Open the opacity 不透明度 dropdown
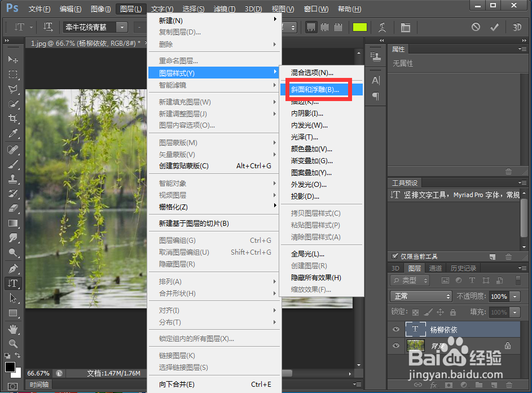Screen dimensions: 532x393 [x=515, y=296]
